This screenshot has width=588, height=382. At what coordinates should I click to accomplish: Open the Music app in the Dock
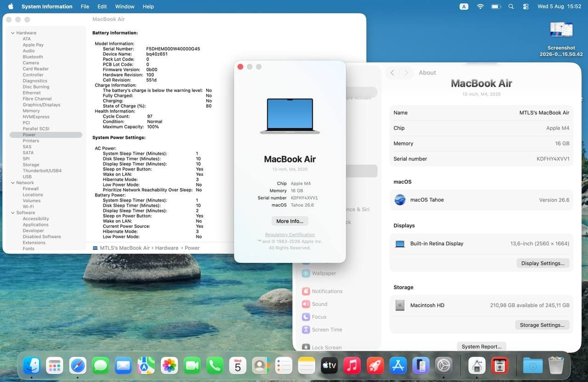(x=352, y=365)
